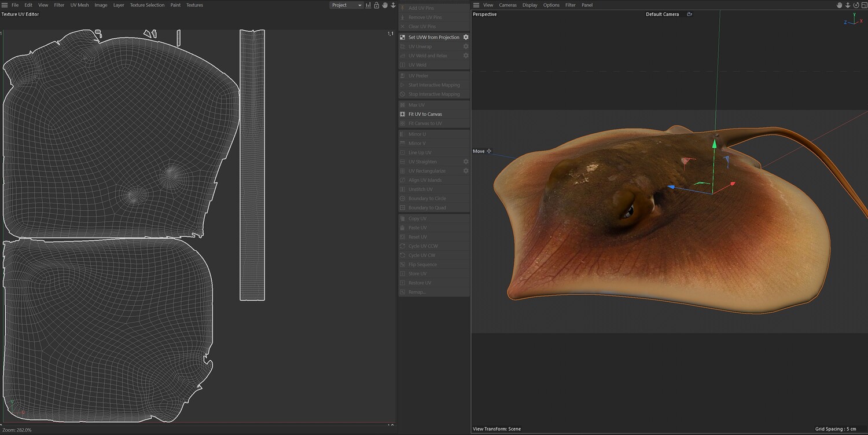The height and width of the screenshot is (435, 868).
Task: Click the UV editor pan hand icon
Action: (385, 5)
